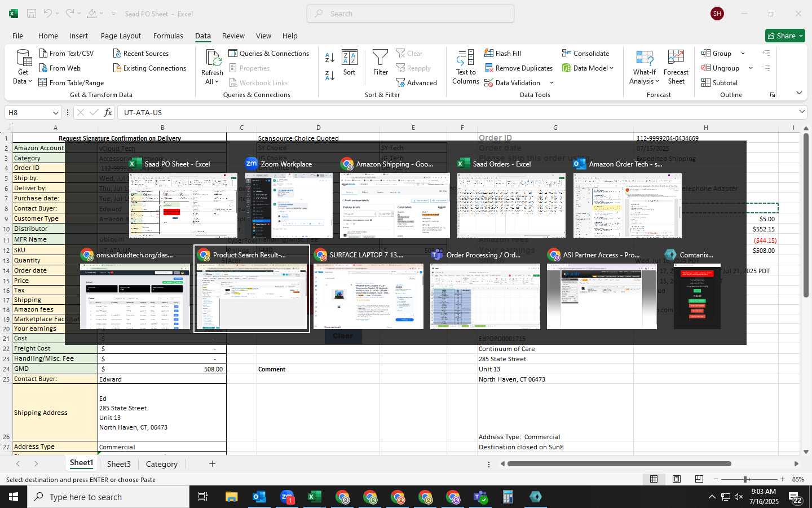The width and height of the screenshot is (812, 508).
Task: Open the Sort dialog
Action: 350,63
